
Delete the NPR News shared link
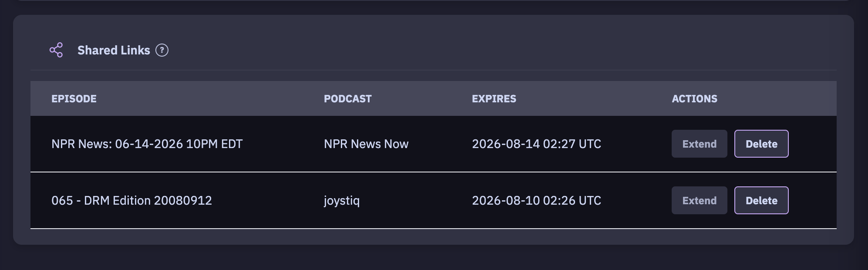coord(761,144)
